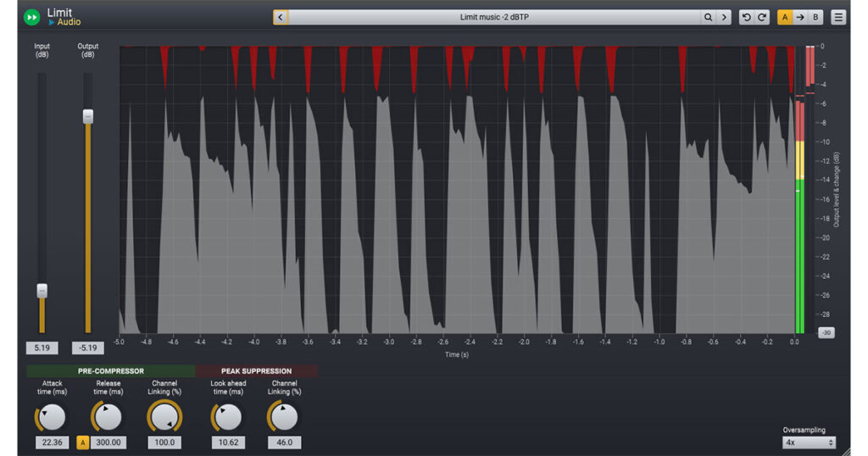Go to the next preset arrow
The image size is (868, 456).
pos(724,17)
